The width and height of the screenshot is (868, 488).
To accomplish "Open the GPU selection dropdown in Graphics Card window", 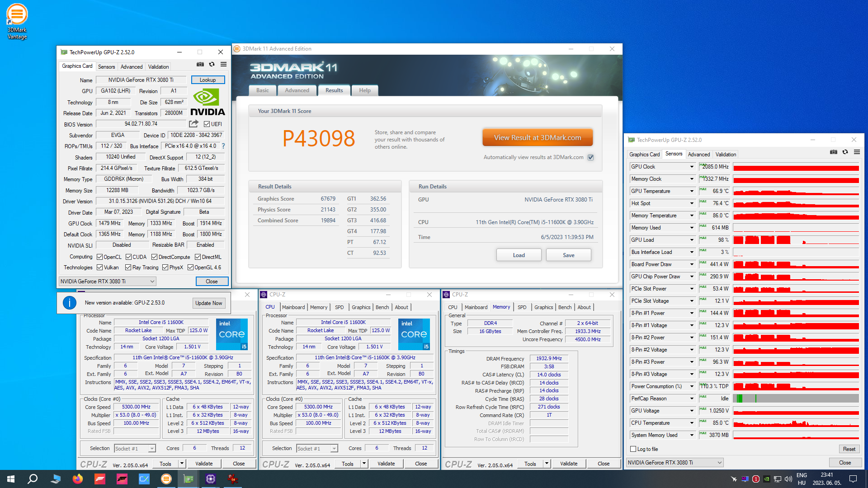I will (108, 281).
